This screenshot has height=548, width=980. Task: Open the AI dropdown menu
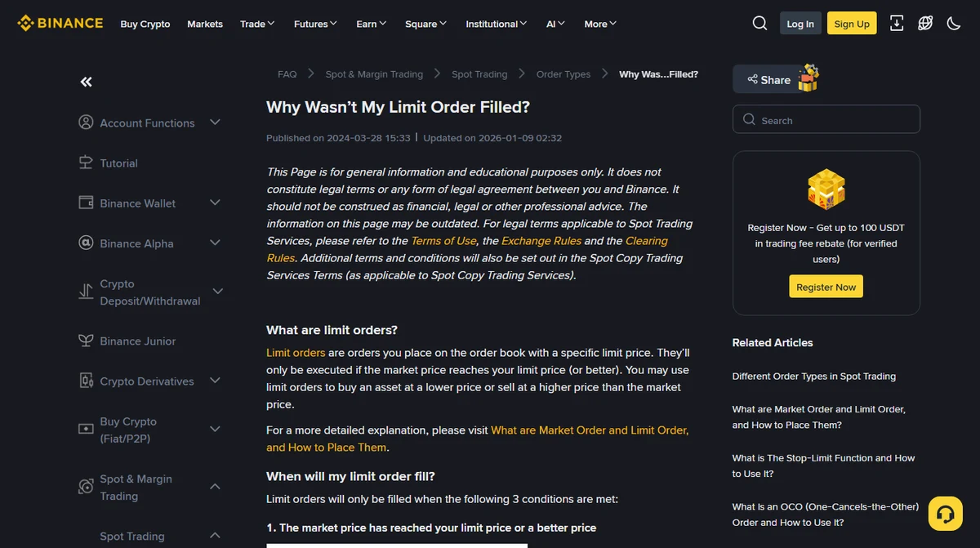(x=556, y=24)
